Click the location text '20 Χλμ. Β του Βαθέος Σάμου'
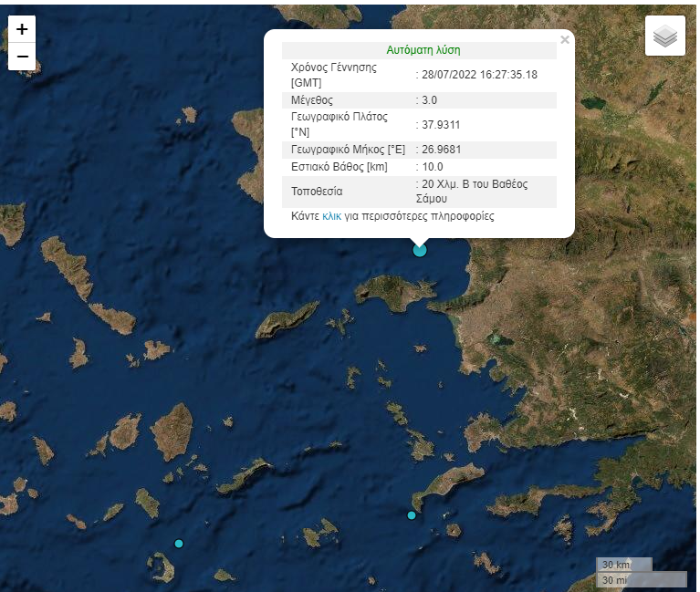The width and height of the screenshot is (700, 592). point(475,192)
